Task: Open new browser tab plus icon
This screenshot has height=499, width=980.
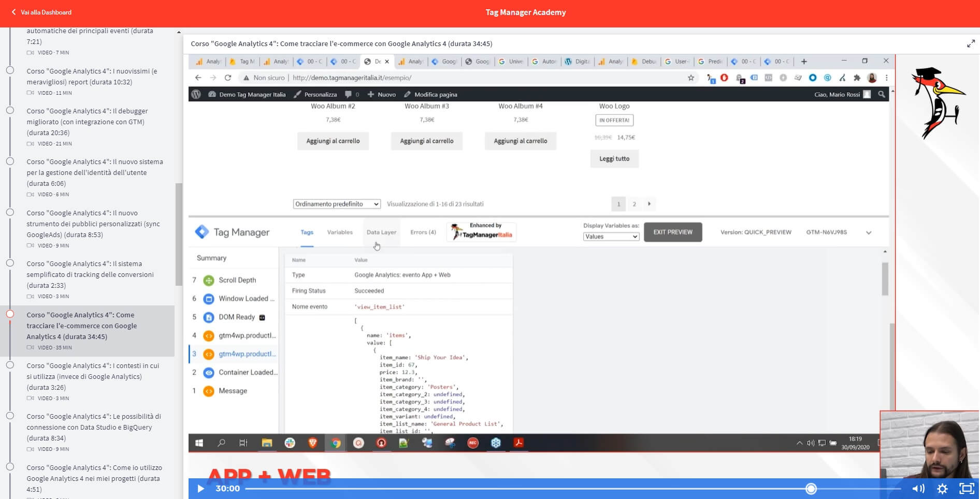Action: [804, 62]
